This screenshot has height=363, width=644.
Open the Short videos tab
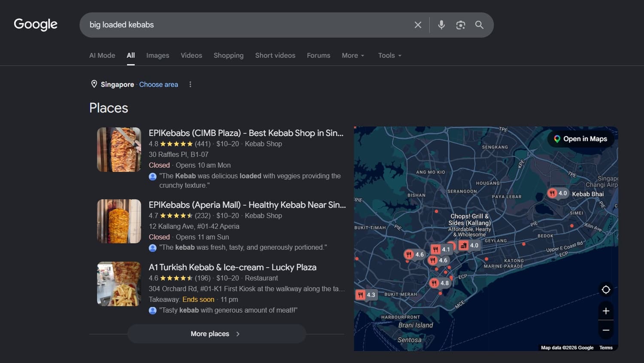click(275, 55)
